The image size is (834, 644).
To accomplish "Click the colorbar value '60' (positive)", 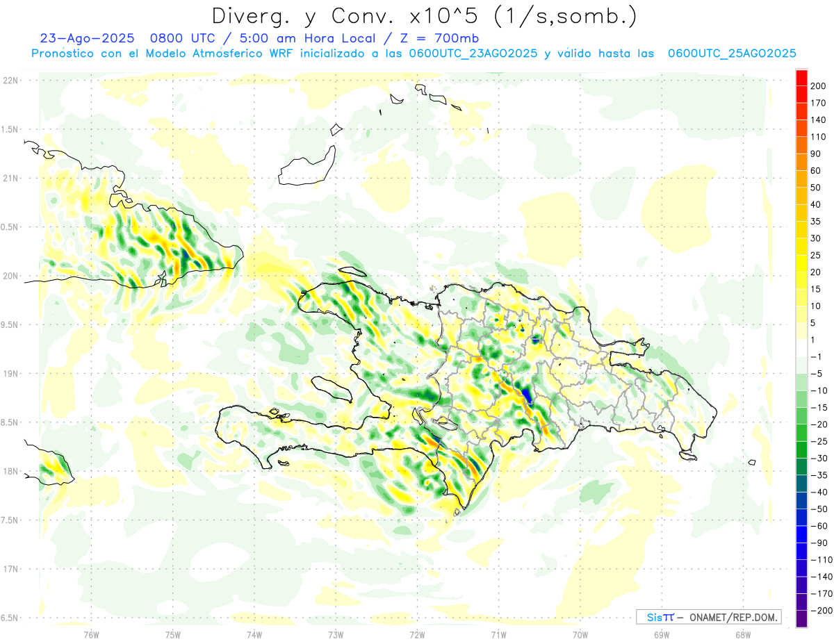I will pos(816,171).
